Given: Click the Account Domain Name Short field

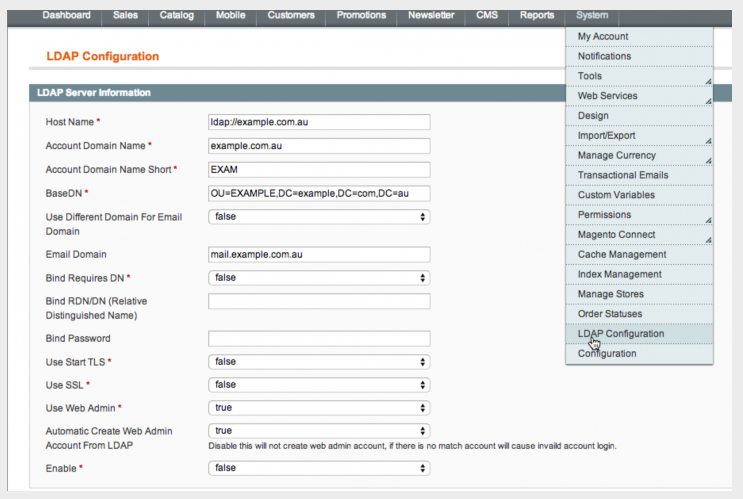Looking at the screenshot, I should point(319,170).
